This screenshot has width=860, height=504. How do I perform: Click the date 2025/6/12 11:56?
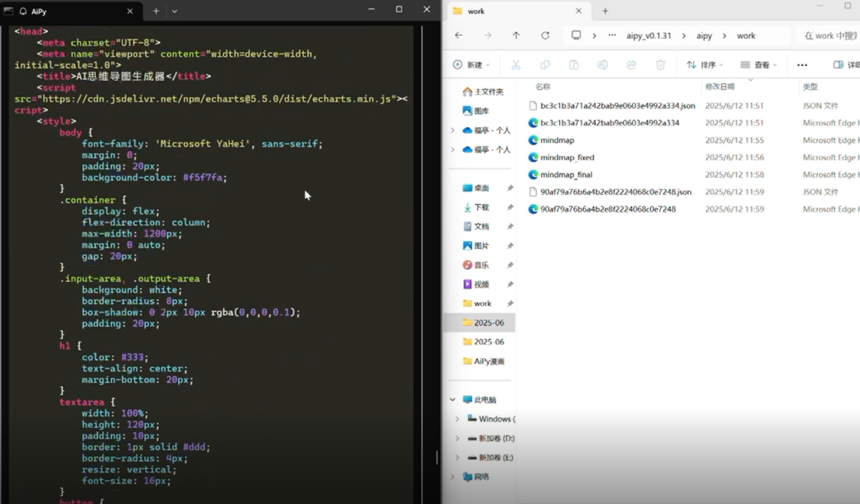click(x=734, y=157)
